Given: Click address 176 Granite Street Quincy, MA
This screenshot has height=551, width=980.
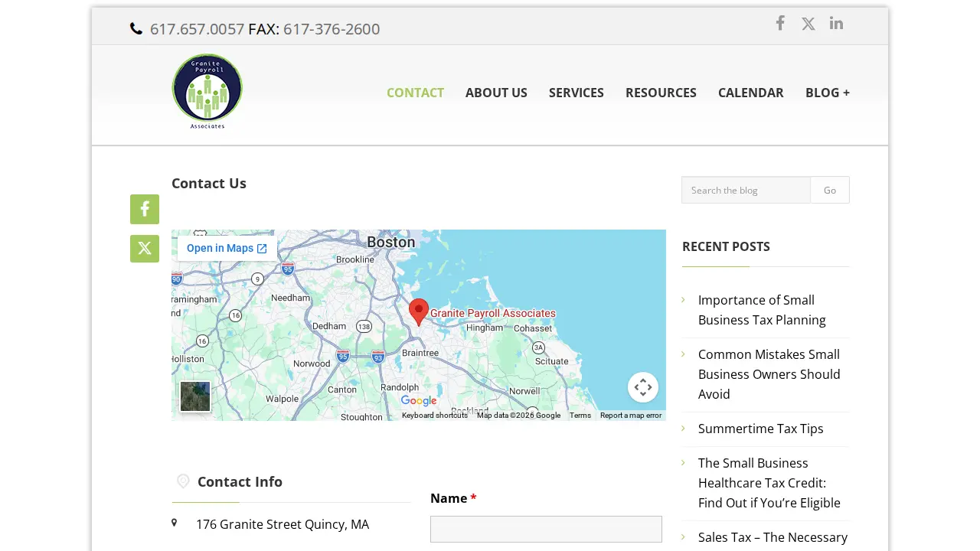Looking at the screenshot, I should click(283, 524).
